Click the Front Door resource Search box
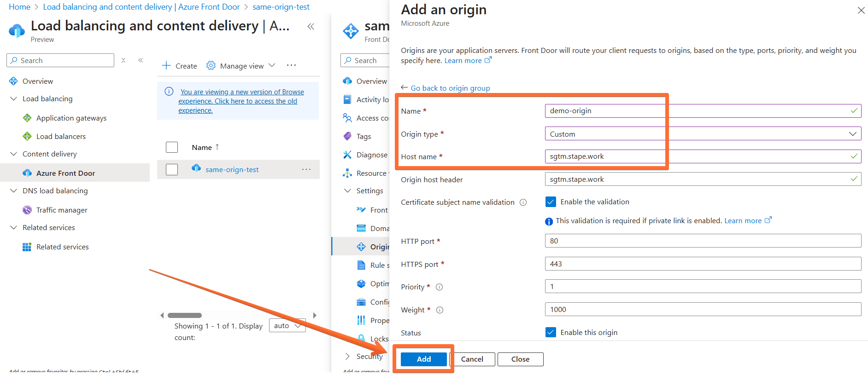This screenshot has width=868, height=375. [x=365, y=60]
